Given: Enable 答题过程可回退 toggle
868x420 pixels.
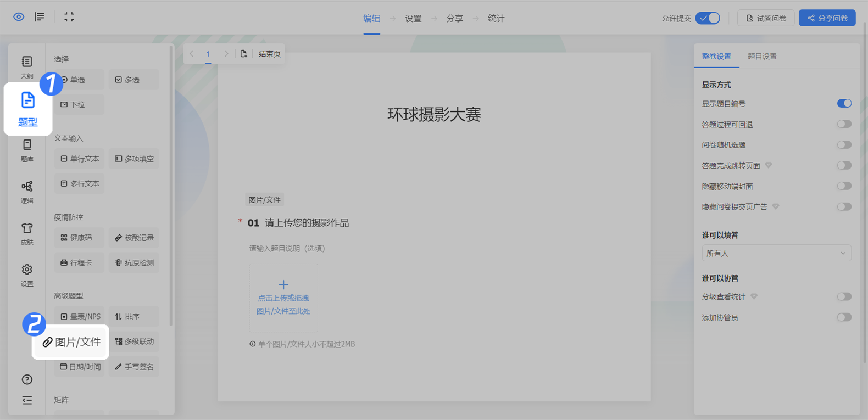Looking at the screenshot, I should (844, 124).
